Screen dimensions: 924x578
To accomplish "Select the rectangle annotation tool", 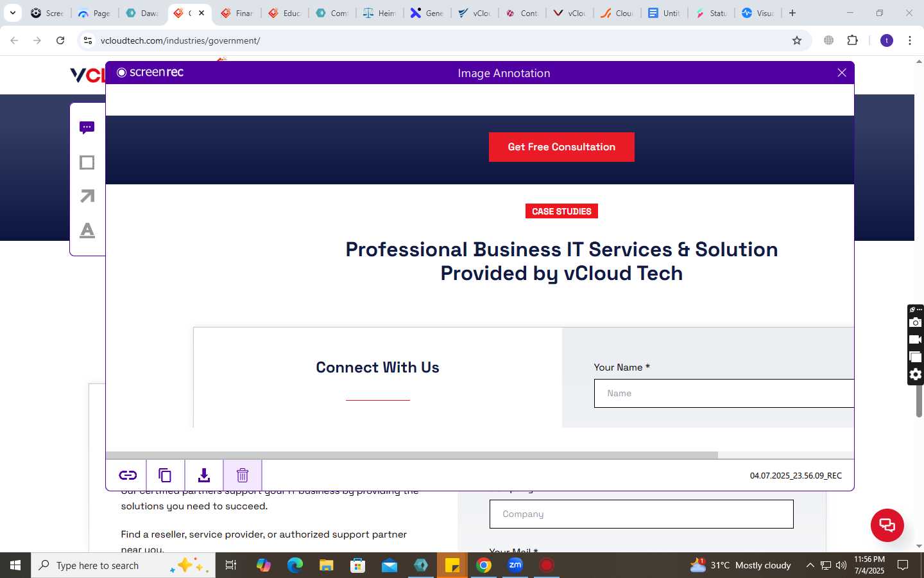I will tap(87, 162).
